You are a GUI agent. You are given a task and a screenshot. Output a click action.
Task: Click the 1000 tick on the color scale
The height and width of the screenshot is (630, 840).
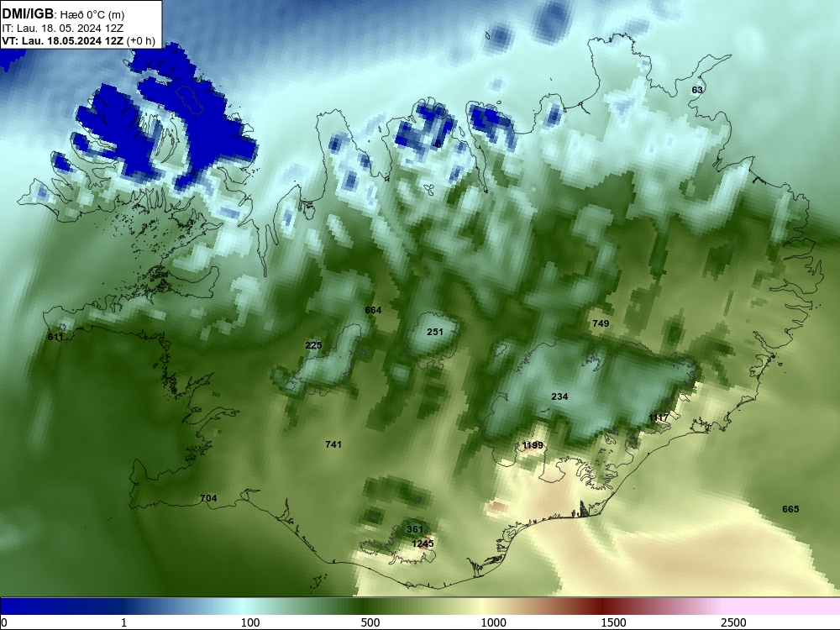493,622
